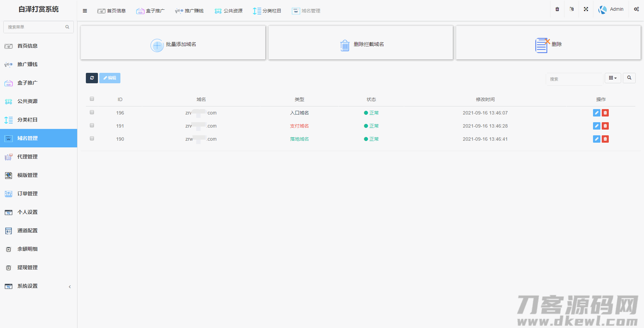Open the column display grid dropdown

pos(613,78)
